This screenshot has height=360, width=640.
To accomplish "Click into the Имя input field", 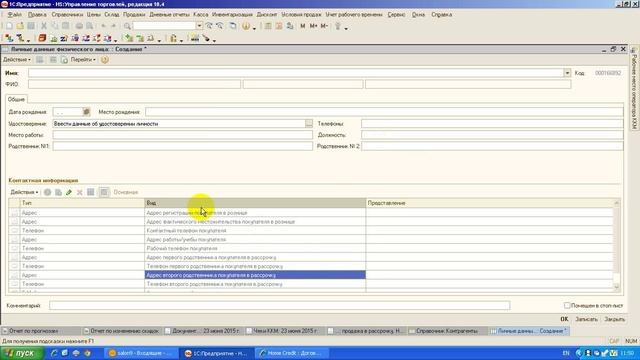I will coord(296,73).
